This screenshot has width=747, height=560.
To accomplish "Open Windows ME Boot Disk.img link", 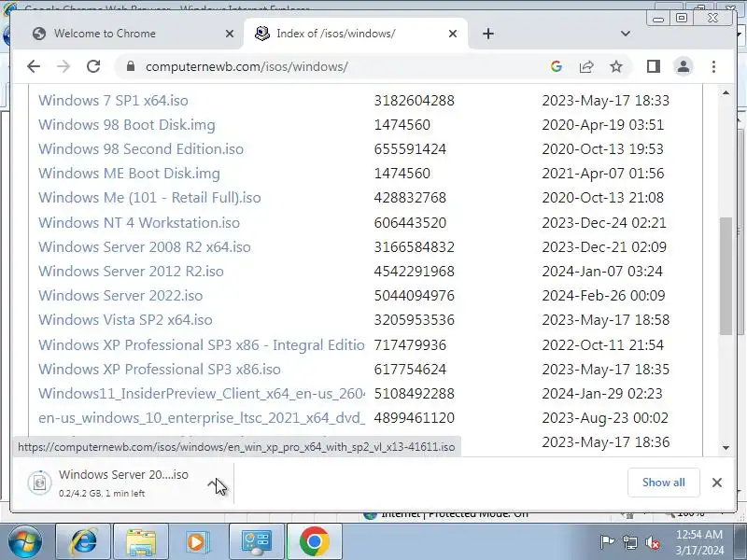I will coord(129,174).
